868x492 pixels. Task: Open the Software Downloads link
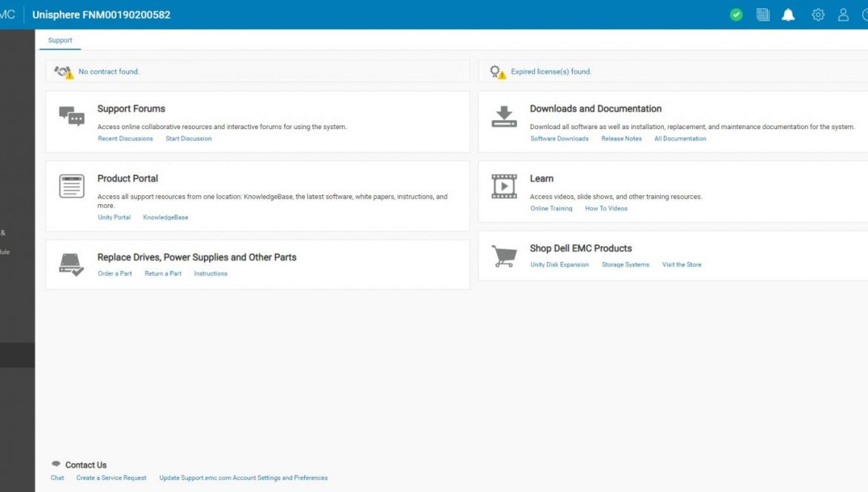[559, 138]
